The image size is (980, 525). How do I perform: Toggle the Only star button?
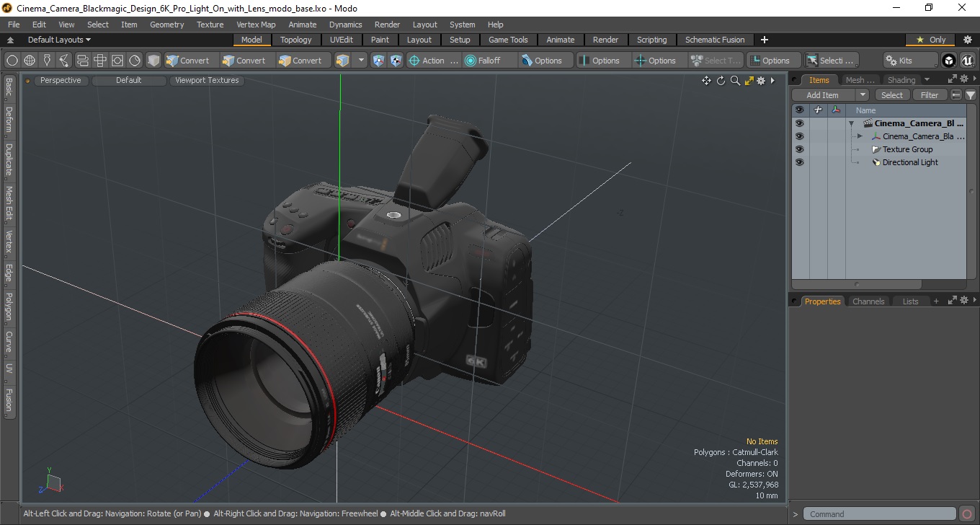[931, 40]
